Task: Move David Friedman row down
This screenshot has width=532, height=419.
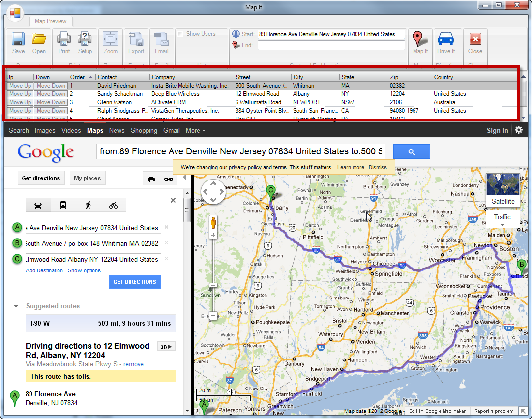Action: tap(51, 86)
